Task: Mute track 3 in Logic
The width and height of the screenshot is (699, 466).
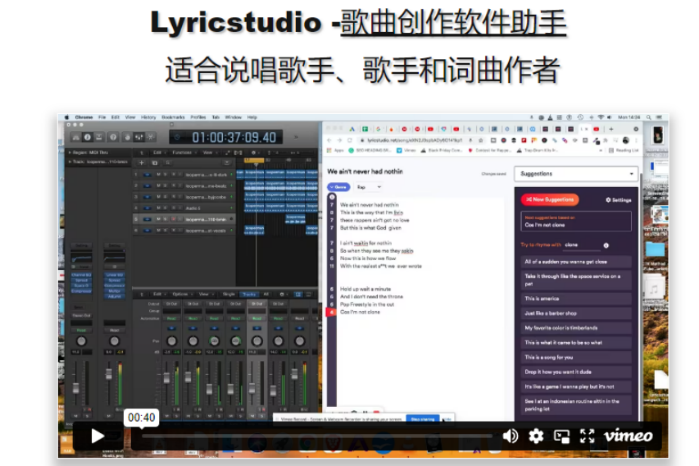Action: (x=158, y=197)
